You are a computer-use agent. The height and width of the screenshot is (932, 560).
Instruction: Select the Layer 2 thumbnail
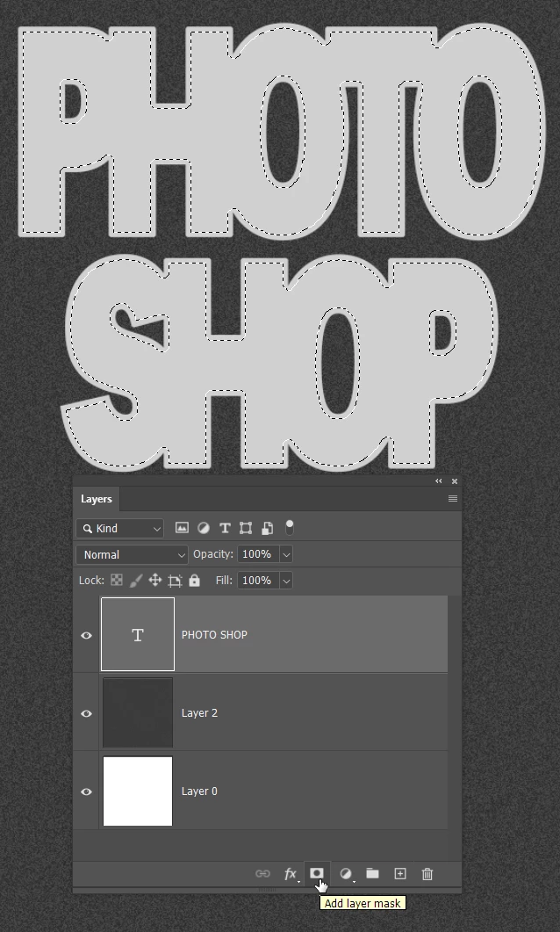[x=138, y=712]
